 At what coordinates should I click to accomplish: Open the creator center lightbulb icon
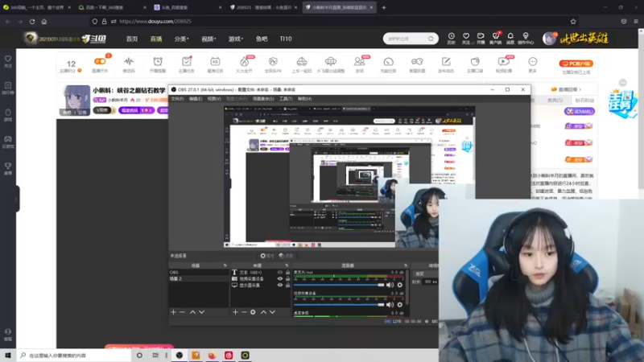[x=526, y=36]
